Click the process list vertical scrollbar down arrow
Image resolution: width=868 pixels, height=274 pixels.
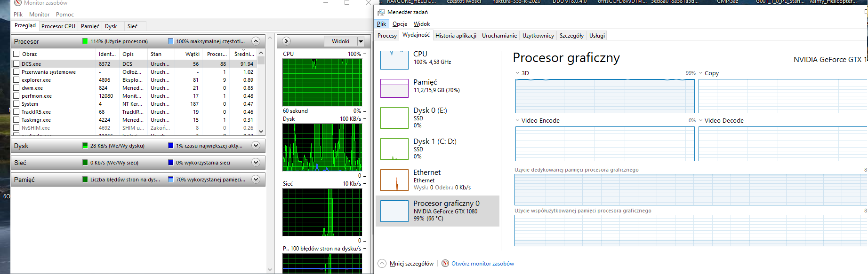click(261, 132)
